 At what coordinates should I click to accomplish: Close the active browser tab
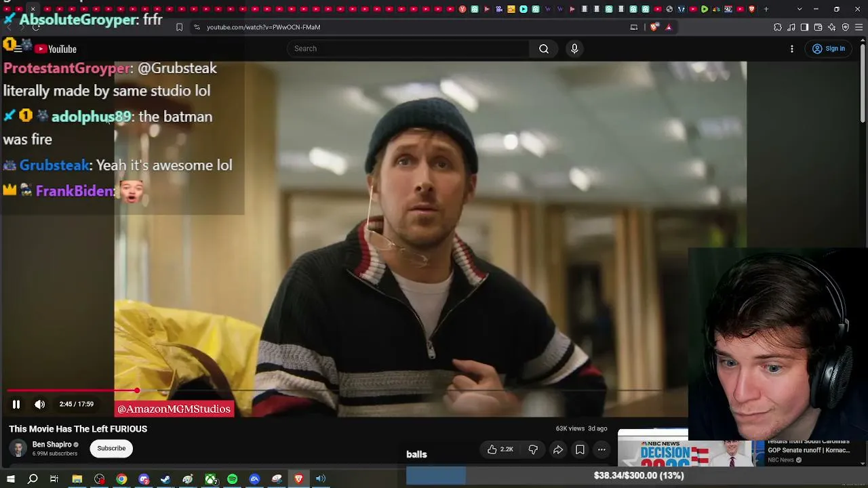33,9
